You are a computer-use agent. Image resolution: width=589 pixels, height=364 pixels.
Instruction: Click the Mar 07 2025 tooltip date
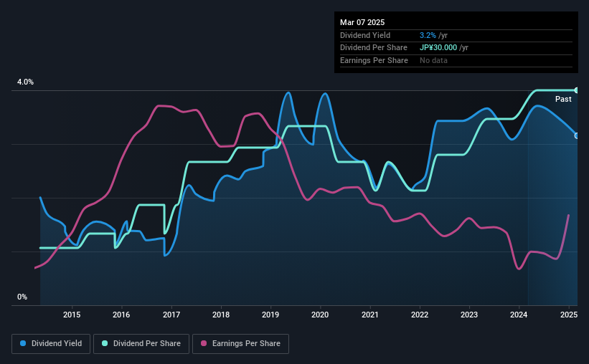click(x=362, y=22)
